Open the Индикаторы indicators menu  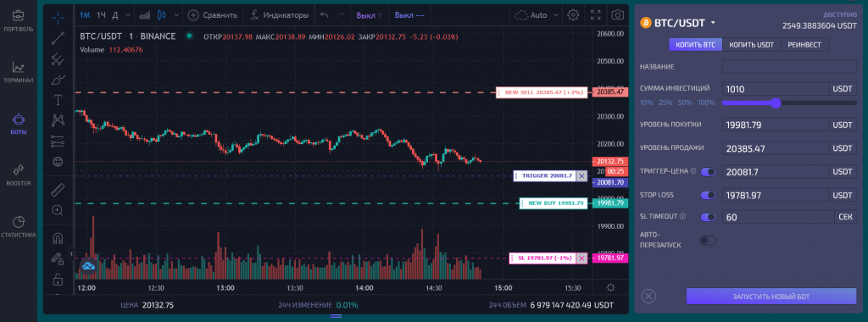click(279, 15)
